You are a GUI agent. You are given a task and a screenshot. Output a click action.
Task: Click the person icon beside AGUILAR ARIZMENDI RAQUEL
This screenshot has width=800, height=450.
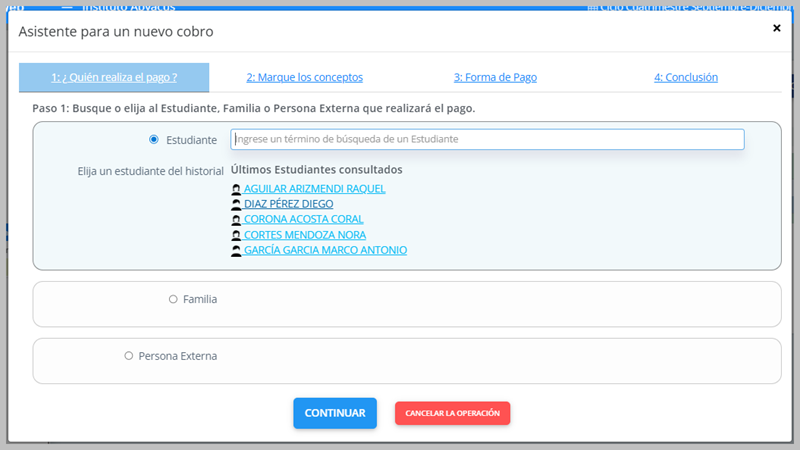click(236, 189)
